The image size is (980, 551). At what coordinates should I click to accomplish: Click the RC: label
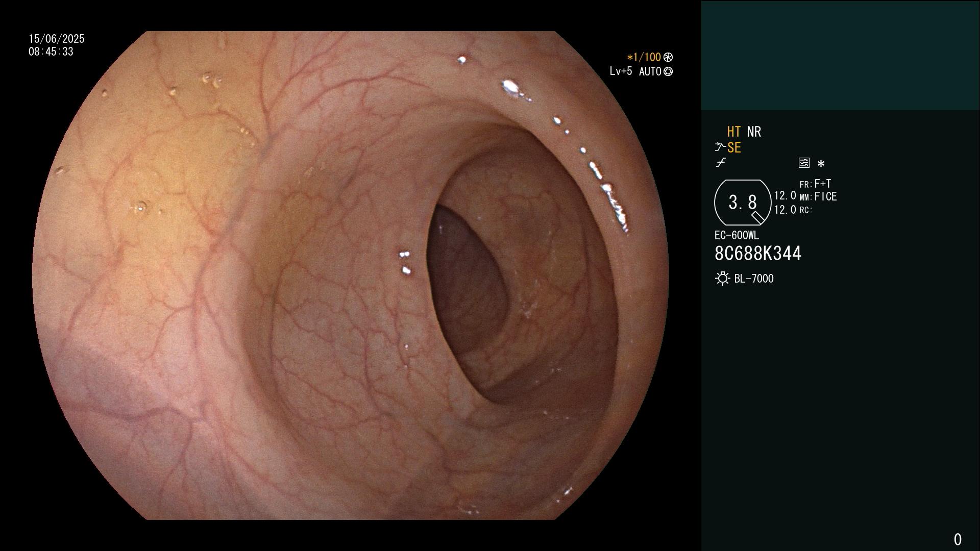(x=805, y=210)
